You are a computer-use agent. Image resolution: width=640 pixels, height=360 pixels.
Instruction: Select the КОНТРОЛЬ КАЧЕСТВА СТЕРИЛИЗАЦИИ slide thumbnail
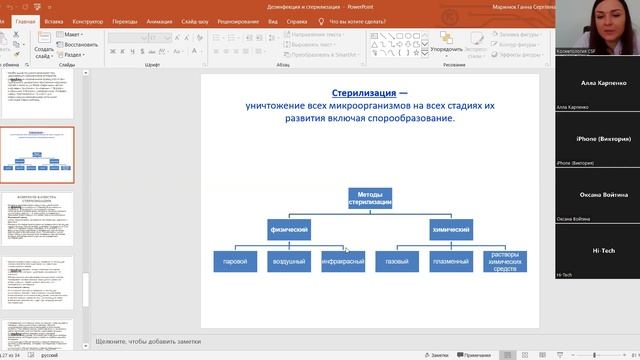click(37, 219)
